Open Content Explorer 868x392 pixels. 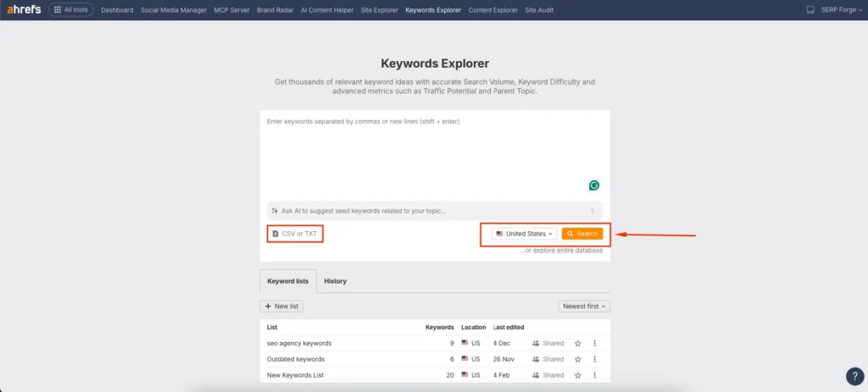click(492, 10)
